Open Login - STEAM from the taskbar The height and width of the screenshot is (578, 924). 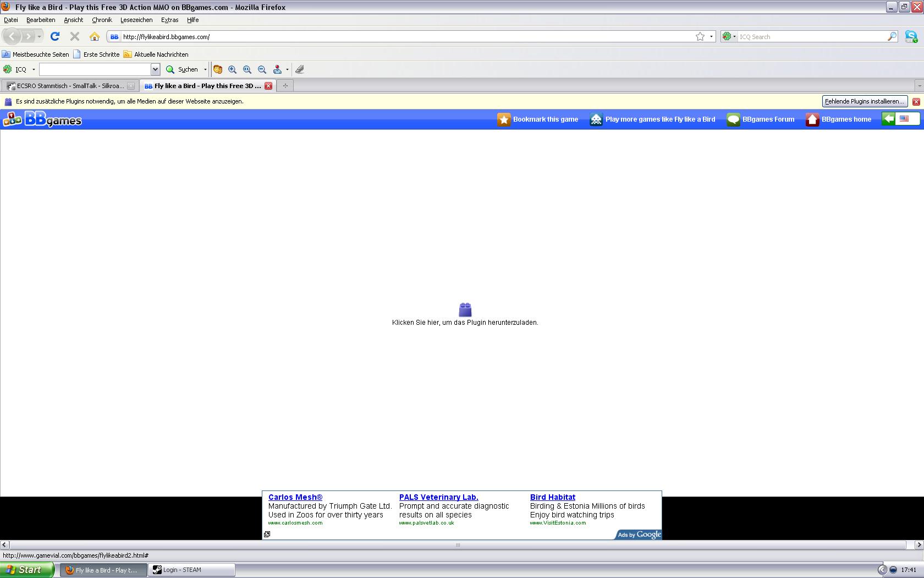tap(191, 570)
